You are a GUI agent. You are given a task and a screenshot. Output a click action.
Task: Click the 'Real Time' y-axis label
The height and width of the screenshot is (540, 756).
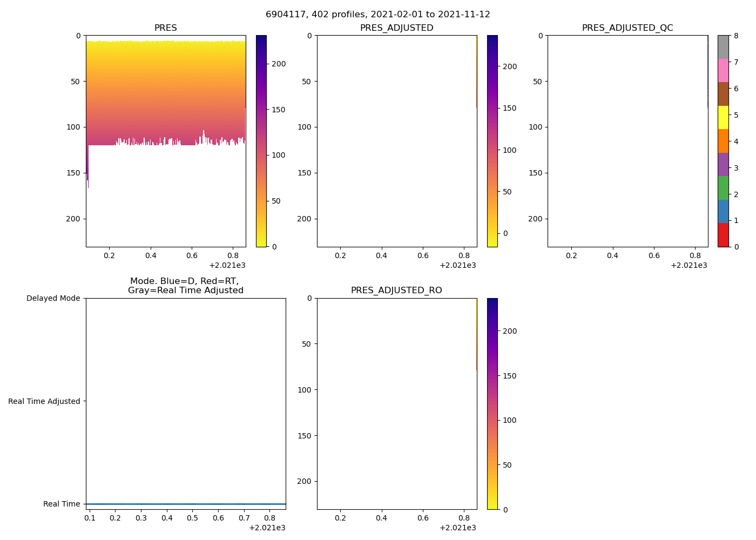point(62,504)
